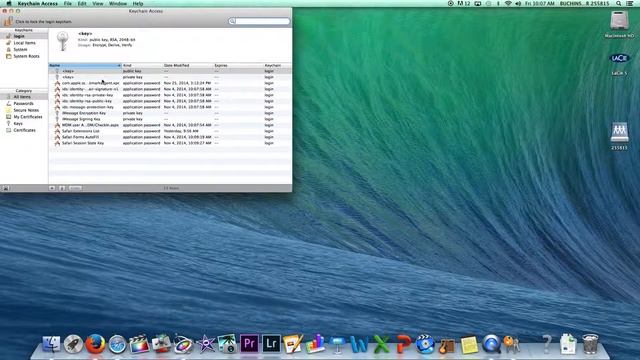Click the info button below the list
The width and height of the screenshot is (640, 360).
[x=62, y=188]
